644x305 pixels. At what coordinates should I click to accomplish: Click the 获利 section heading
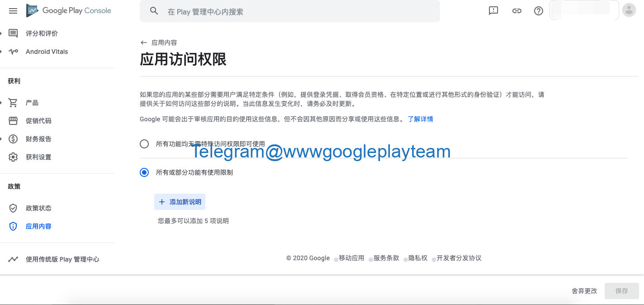point(14,81)
